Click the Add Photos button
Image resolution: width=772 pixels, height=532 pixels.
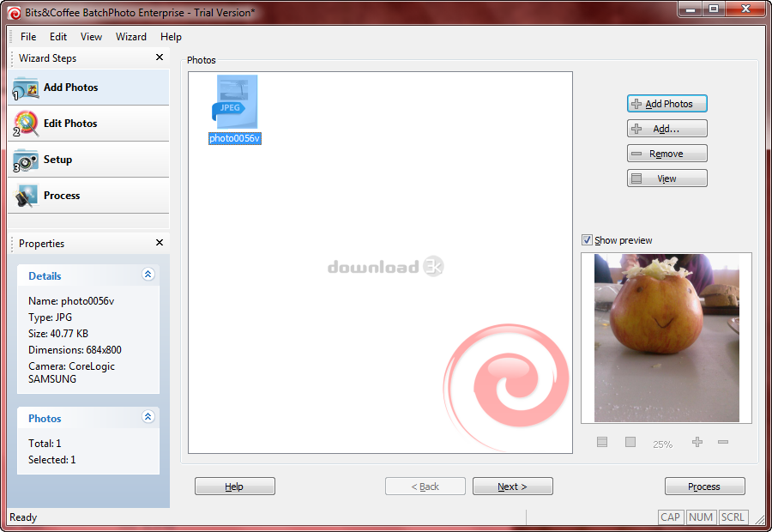[667, 104]
